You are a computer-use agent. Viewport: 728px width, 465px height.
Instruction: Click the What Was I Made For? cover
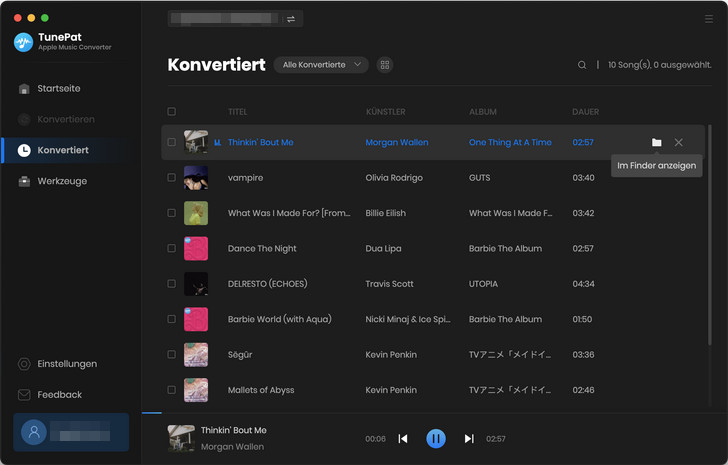[196, 213]
